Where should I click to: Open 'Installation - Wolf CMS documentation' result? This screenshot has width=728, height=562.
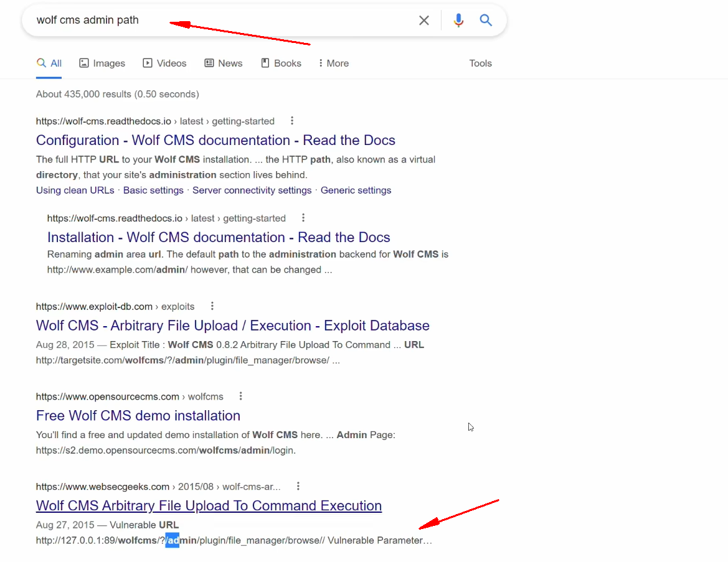[x=219, y=237]
